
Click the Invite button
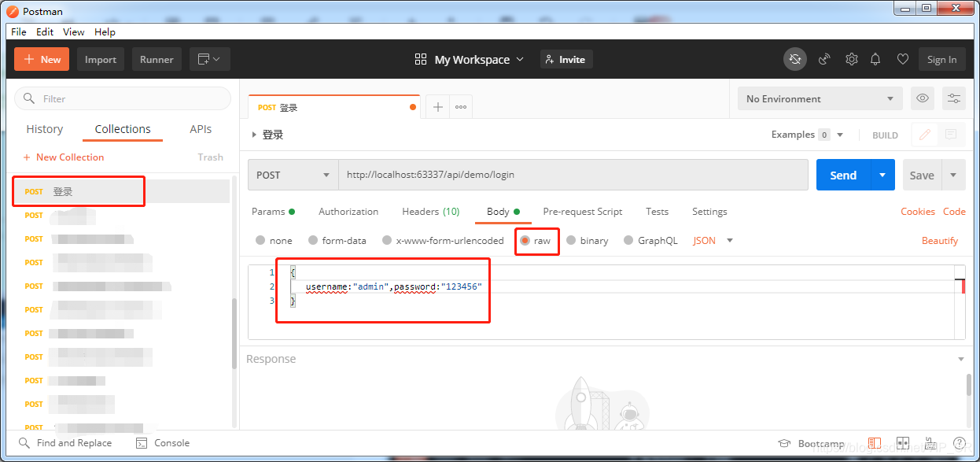click(x=566, y=59)
